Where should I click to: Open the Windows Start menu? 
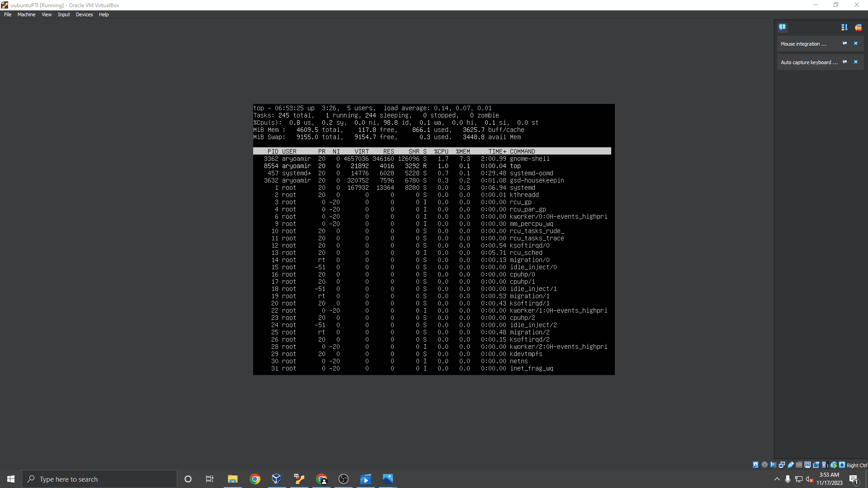coord(11,479)
